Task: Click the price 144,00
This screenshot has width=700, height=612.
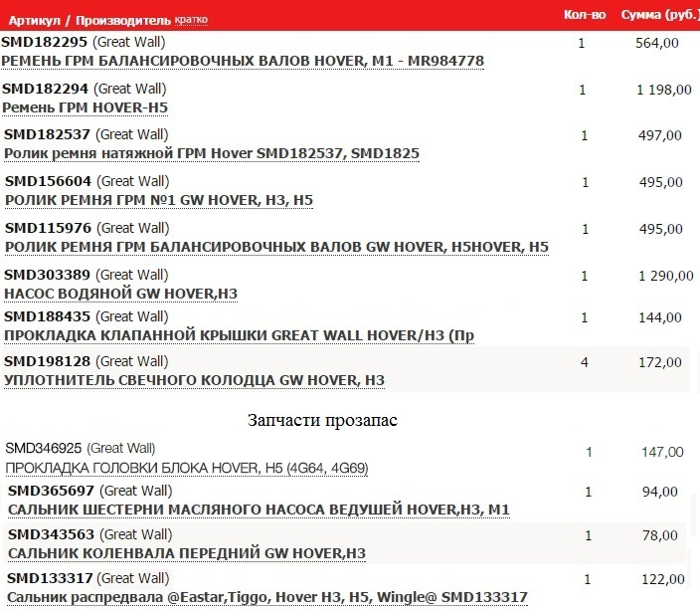Action: tap(660, 318)
